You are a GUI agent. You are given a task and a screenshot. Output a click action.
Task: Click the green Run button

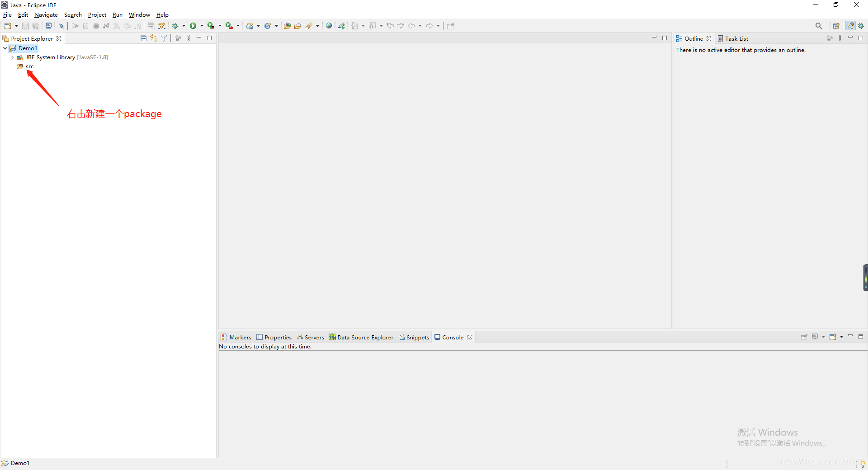pyautogui.click(x=193, y=26)
